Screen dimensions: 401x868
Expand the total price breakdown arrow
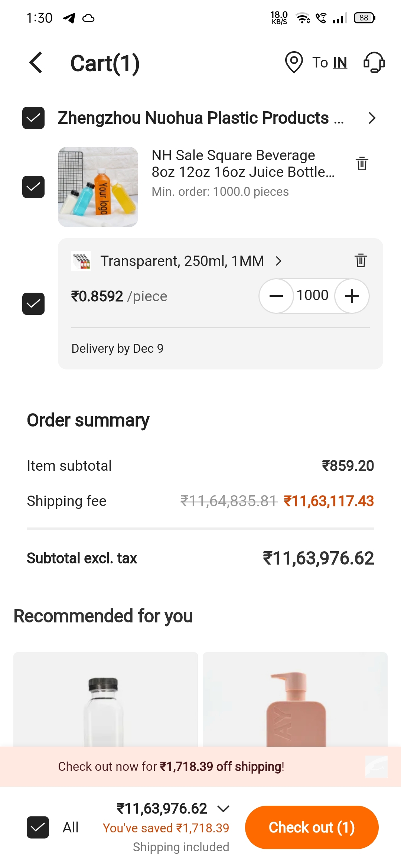(224, 808)
